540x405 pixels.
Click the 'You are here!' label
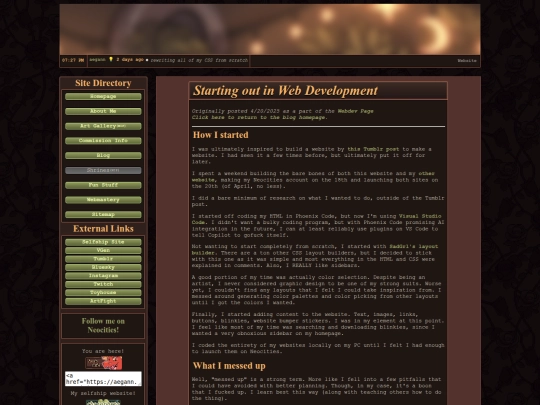(x=103, y=351)
